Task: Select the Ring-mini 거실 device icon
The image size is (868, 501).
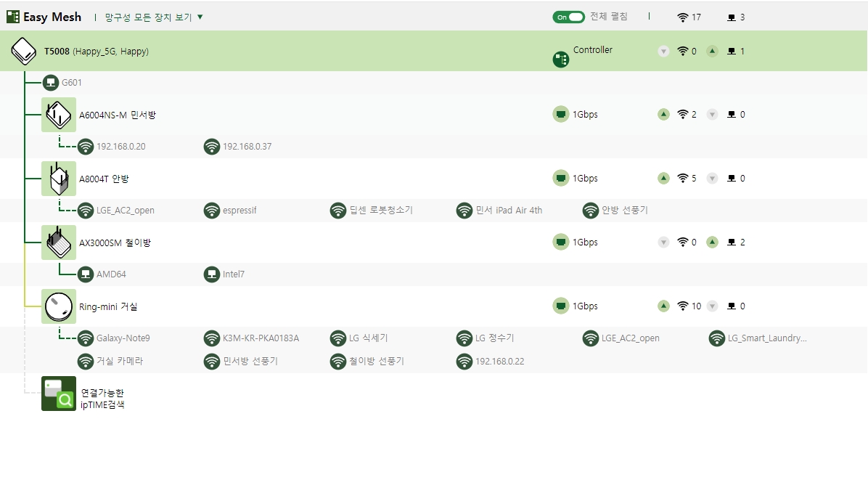Action: 59,306
